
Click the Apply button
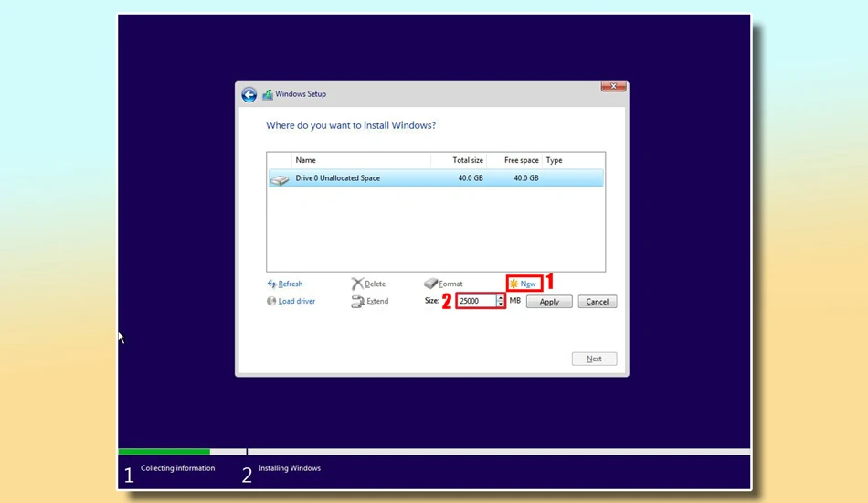click(x=549, y=302)
